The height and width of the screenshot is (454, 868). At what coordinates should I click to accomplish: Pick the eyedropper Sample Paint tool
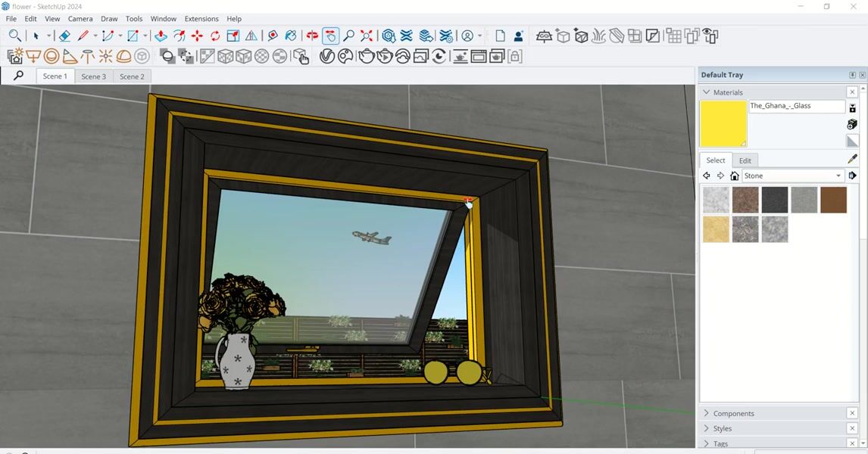pyautogui.click(x=852, y=160)
